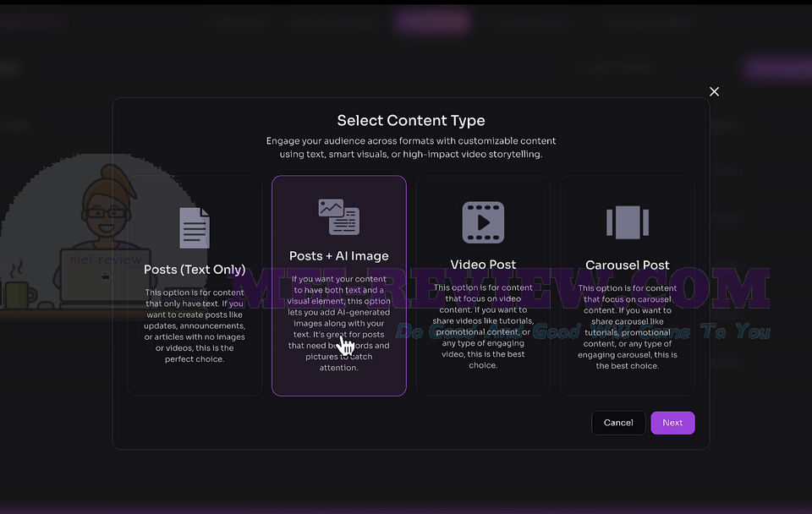Click the image-and-text icon for Posts + AI Image
The width and height of the screenshot is (812, 514).
click(338, 216)
